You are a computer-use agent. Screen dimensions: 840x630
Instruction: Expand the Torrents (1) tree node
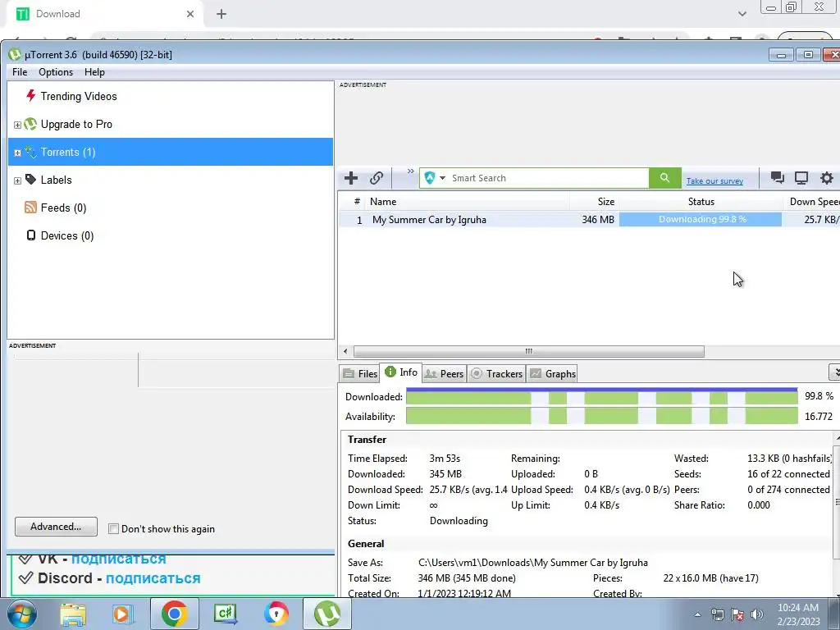[17, 153]
